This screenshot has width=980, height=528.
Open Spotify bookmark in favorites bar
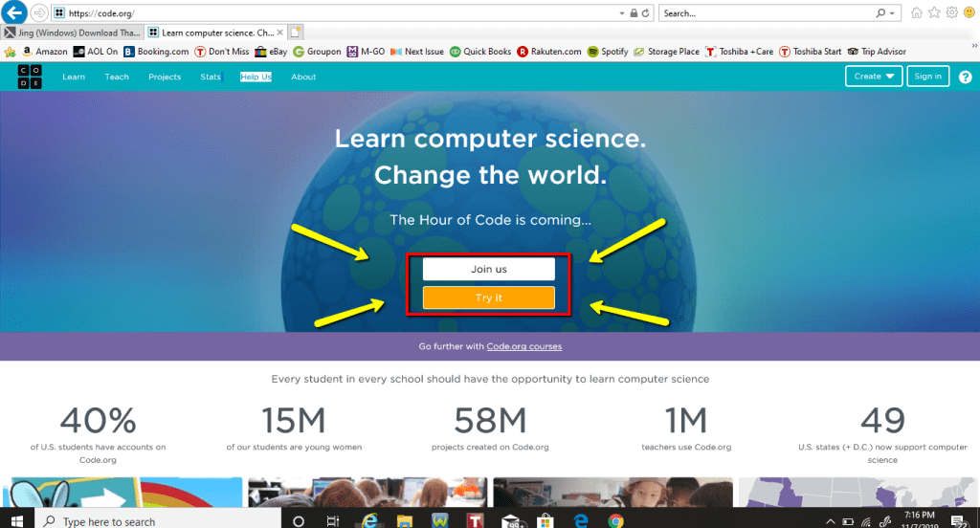608,52
